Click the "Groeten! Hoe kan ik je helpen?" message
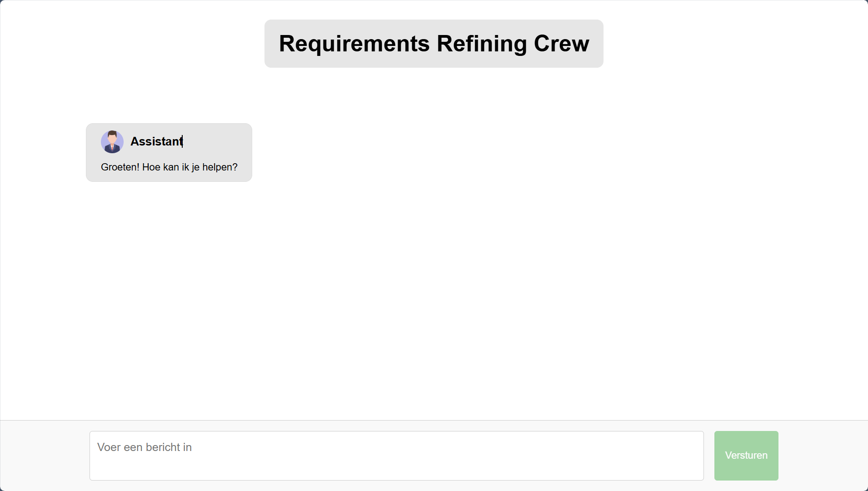 tap(169, 167)
